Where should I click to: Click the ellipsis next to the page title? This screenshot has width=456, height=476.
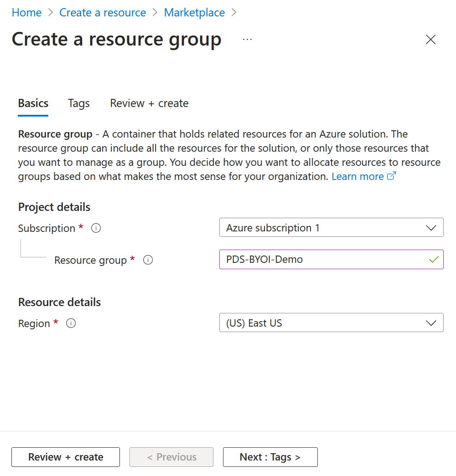[247, 40]
